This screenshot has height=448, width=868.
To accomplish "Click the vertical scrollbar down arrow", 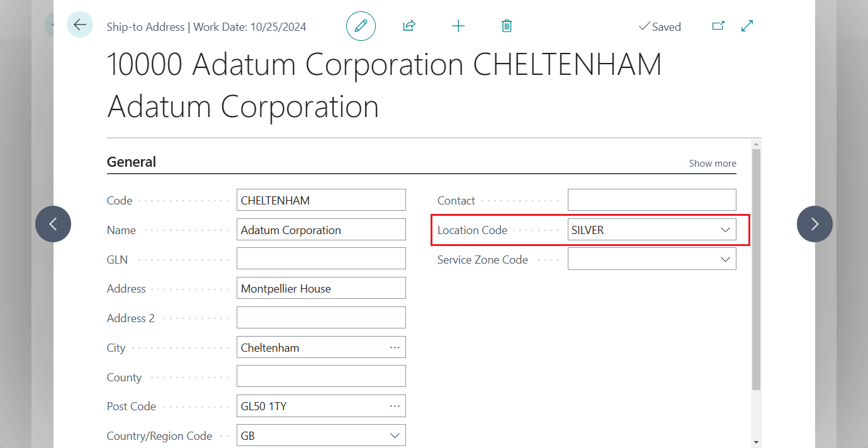I will (x=757, y=440).
